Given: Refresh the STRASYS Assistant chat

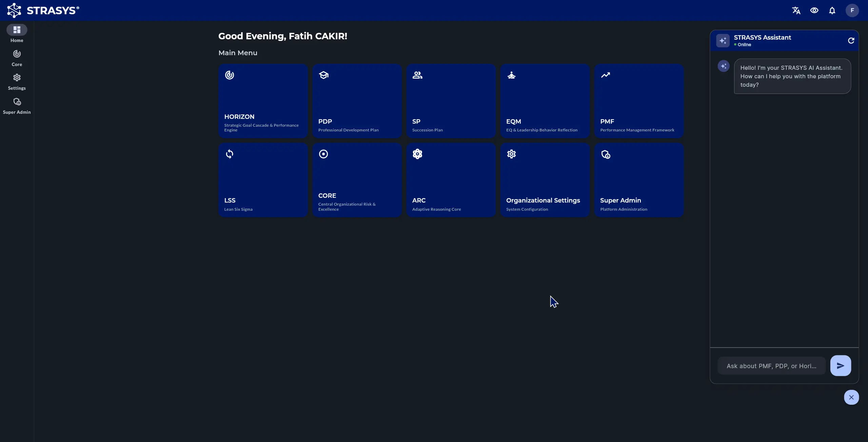Looking at the screenshot, I should [851, 41].
